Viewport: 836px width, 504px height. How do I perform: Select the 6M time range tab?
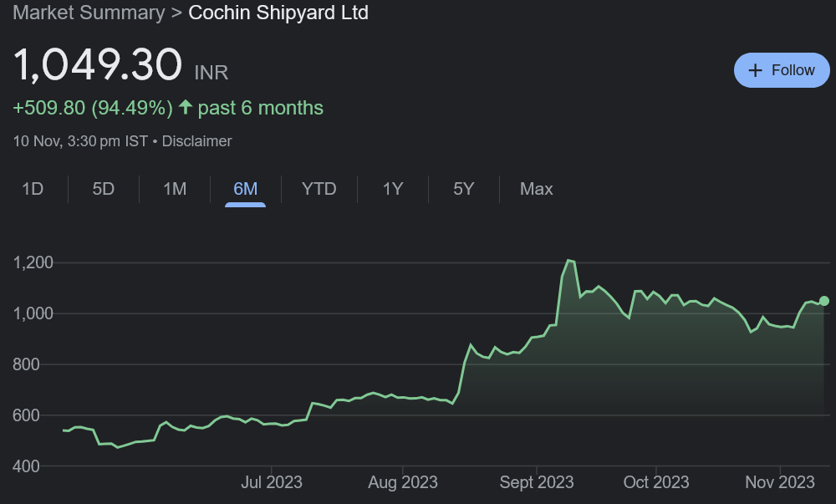(245, 189)
